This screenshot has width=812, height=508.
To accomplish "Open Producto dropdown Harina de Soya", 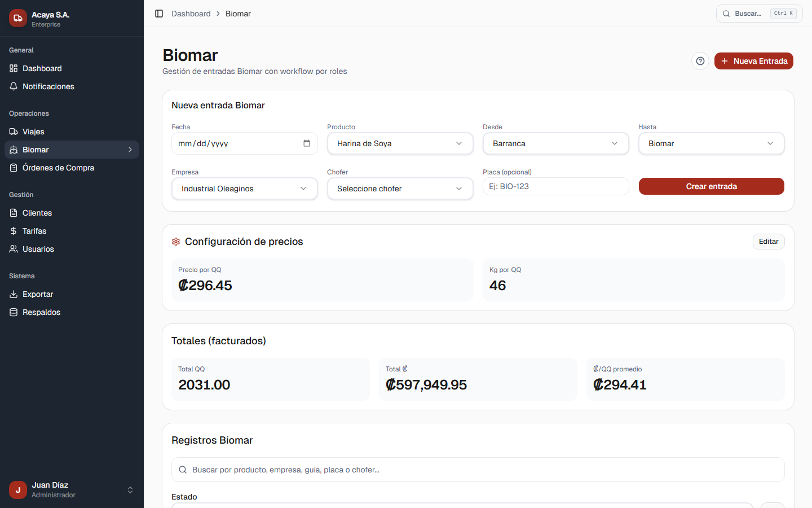I will pos(400,143).
